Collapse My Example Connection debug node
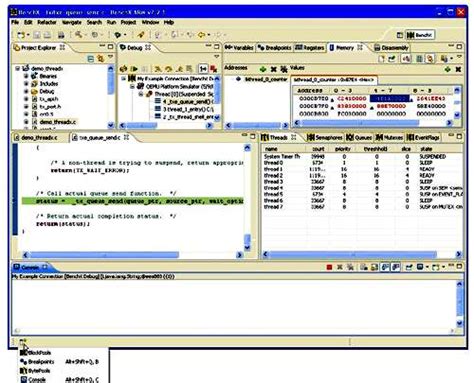This screenshot has width=474, height=383. click(x=124, y=79)
